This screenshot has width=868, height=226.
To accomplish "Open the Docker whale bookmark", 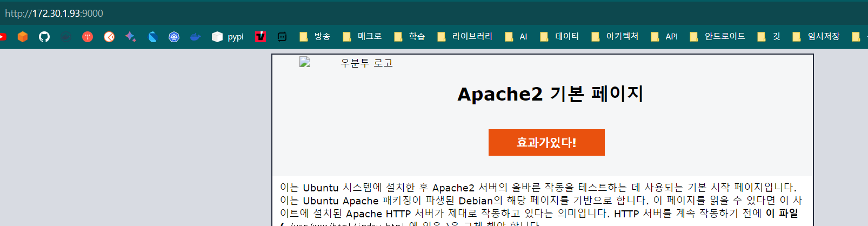I will pyautogui.click(x=196, y=37).
